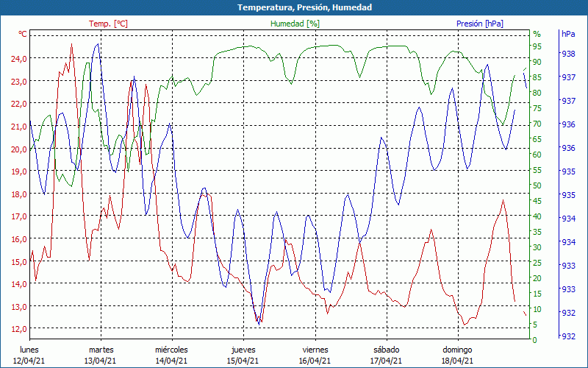Click the 65 humidity axis value

[x=537, y=139]
